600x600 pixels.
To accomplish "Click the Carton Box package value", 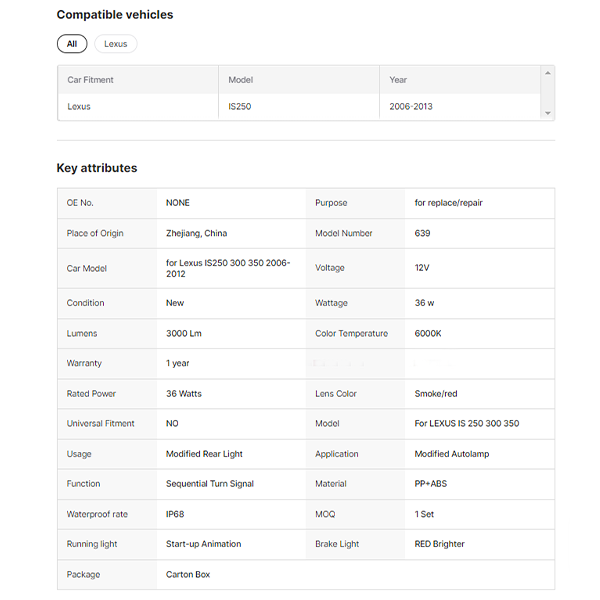I will coord(188,575).
